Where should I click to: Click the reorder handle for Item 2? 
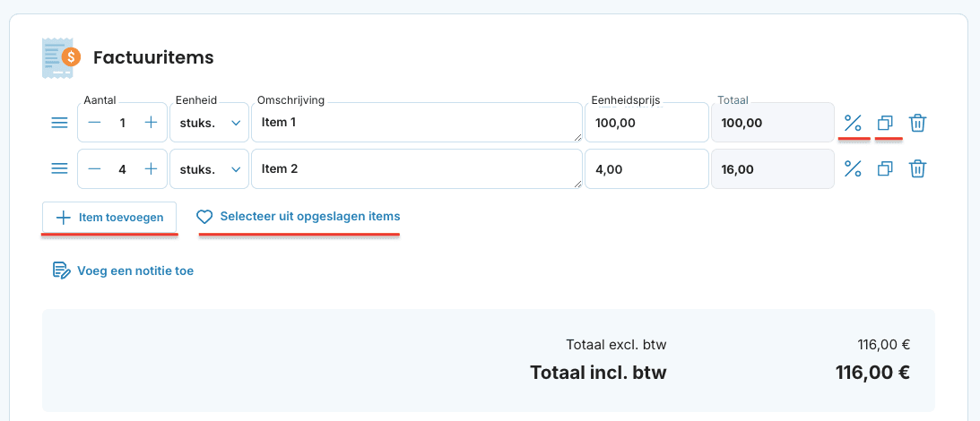[59, 168]
